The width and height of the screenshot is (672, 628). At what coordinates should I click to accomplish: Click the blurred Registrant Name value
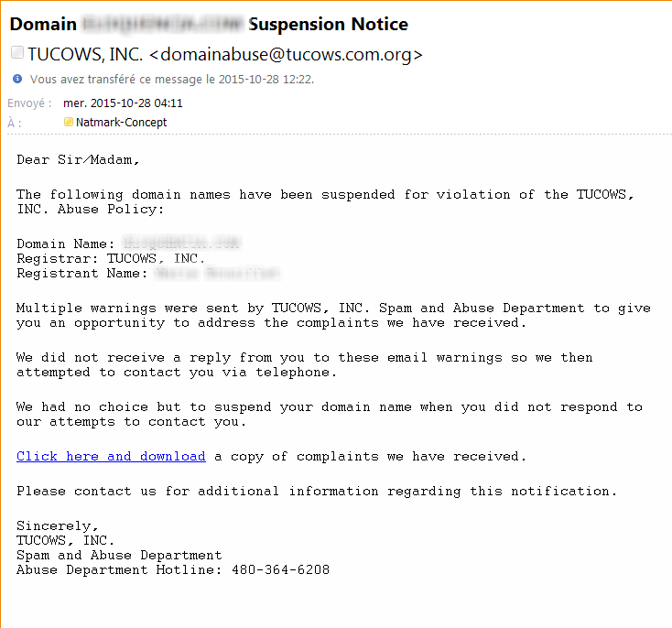coord(217,273)
